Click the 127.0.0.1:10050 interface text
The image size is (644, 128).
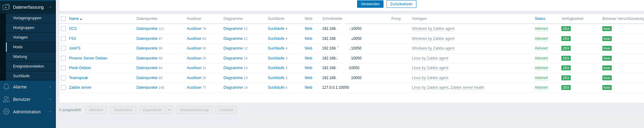pos(335,88)
